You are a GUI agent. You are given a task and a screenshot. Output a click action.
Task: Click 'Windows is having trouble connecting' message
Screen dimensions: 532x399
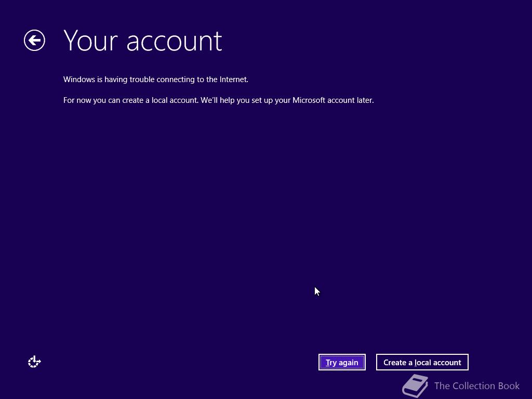coord(156,79)
